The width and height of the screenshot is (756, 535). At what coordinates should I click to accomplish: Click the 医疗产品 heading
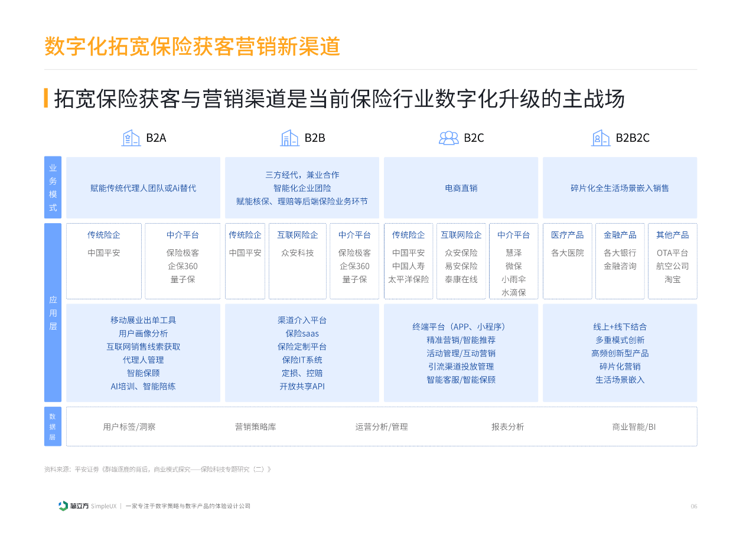pyautogui.click(x=567, y=235)
